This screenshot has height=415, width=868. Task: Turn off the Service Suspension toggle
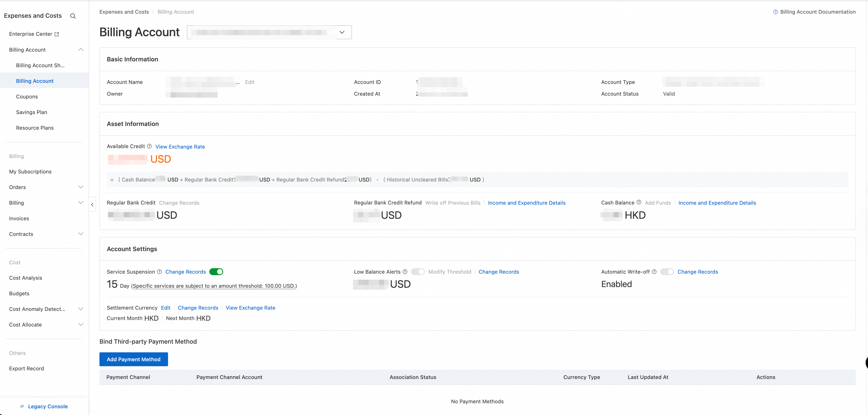216,272
